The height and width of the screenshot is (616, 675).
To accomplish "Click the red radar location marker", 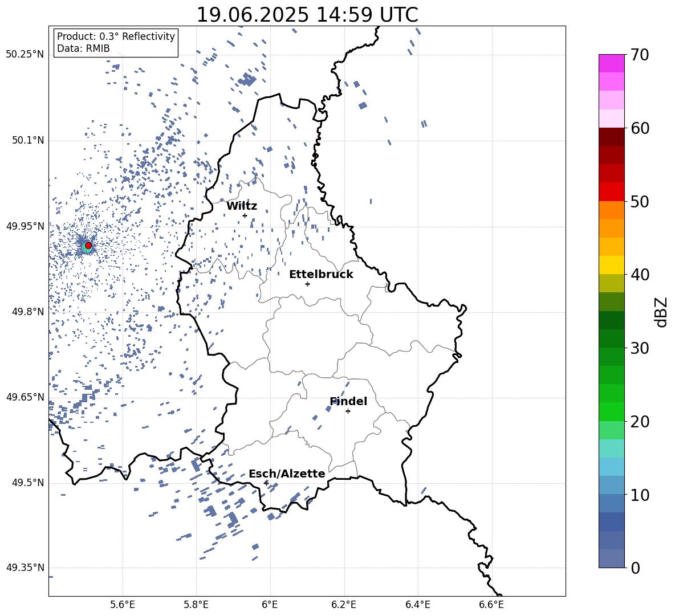I will pos(88,246).
